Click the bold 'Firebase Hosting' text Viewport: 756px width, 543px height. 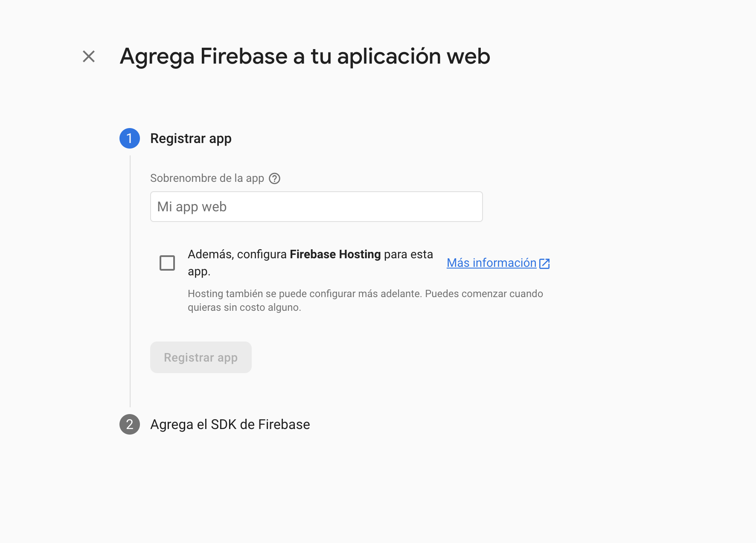point(335,254)
